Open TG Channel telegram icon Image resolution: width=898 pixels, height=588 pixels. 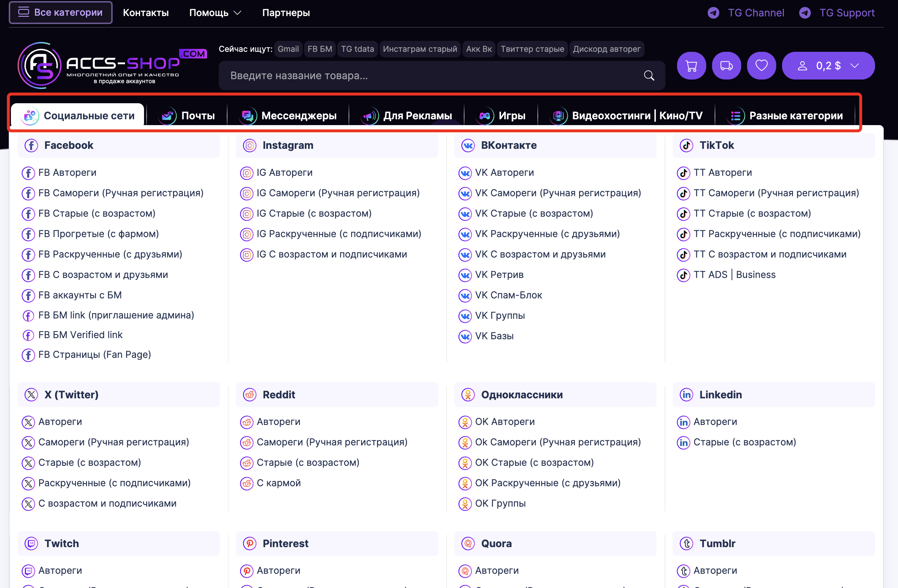(x=713, y=13)
